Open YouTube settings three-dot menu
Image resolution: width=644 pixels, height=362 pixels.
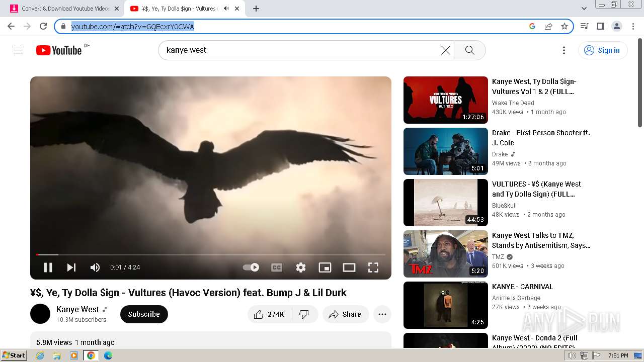pyautogui.click(x=564, y=50)
